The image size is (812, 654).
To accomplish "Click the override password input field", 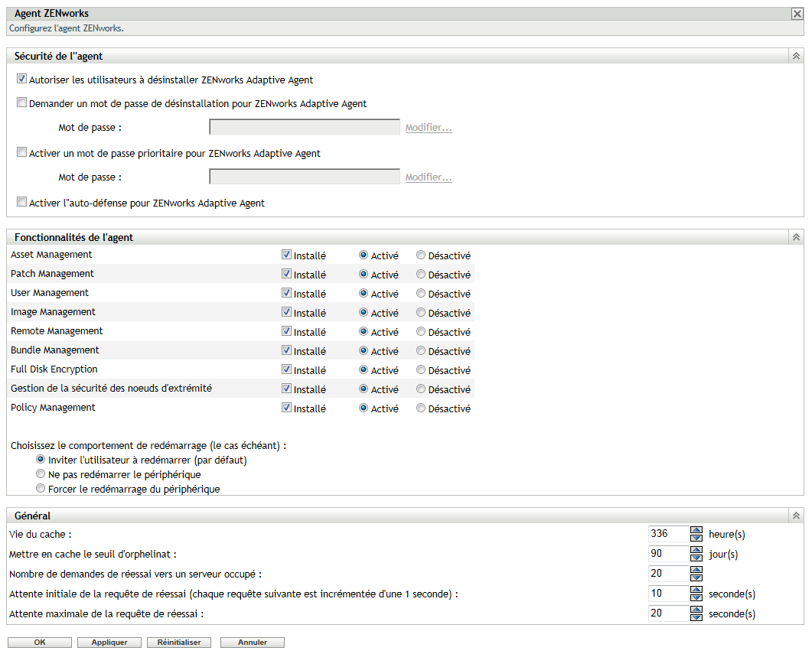I will [x=305, y=177].
